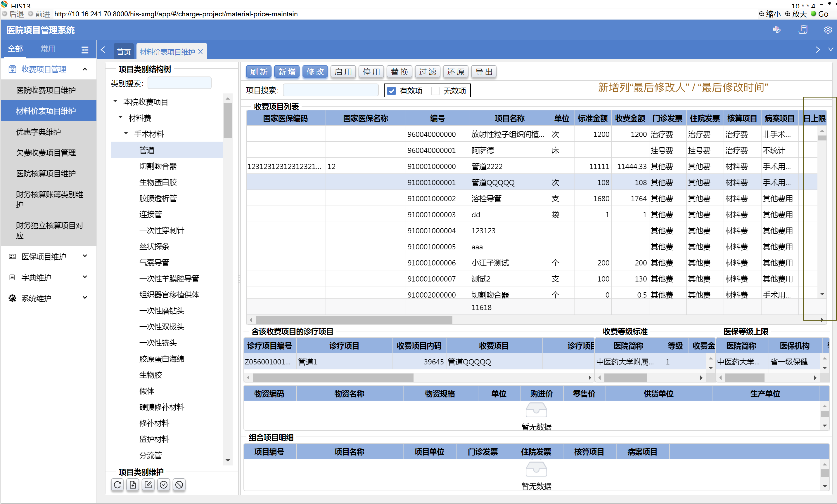Screen dimensions: 837x504
Task: Check the 无效项 checkbox
Action: (435, 91)
